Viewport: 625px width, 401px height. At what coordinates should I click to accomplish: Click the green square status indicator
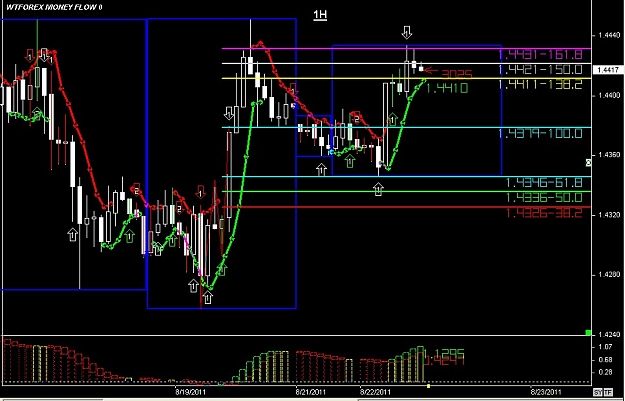pyautogui.click(x=588, y=332)
